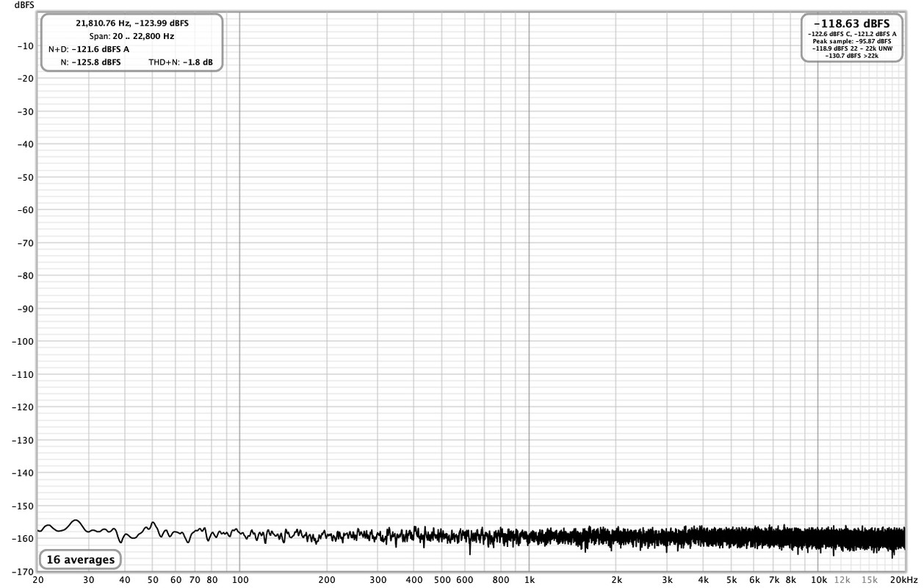
Task: Click the "N+D: -121.6 dBFS A" value
Action: click(90, 49)
